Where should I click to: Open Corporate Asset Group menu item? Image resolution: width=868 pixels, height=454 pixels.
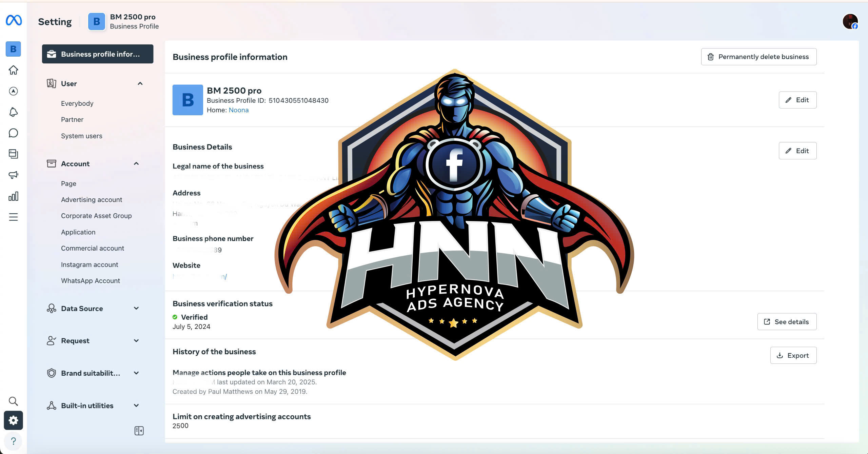[x=96, y=216]
